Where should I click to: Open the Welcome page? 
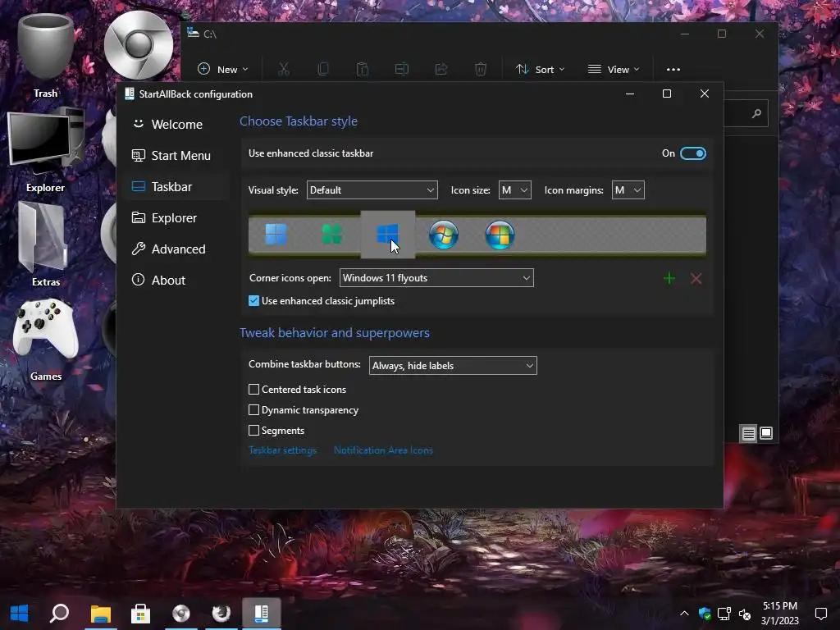pyautogui.click(x=176, y=125)
